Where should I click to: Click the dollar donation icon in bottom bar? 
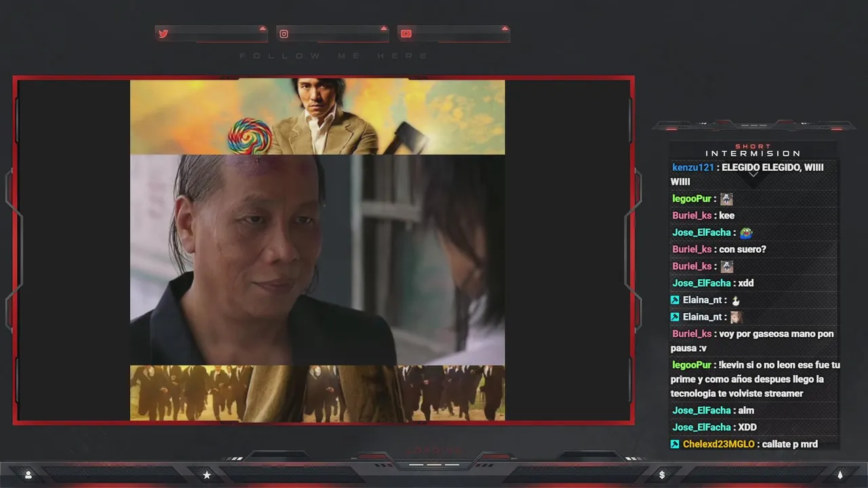[662, 475]
